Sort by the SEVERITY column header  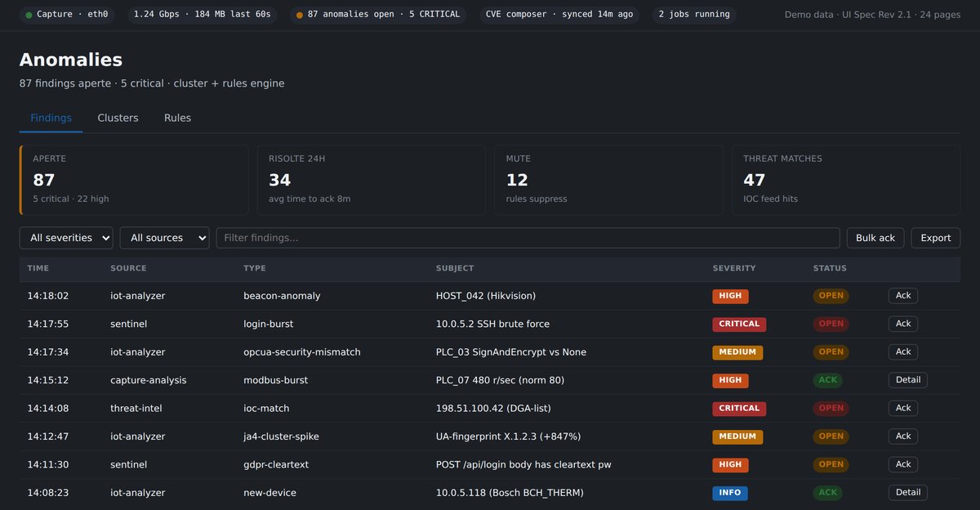coord(734,268)
